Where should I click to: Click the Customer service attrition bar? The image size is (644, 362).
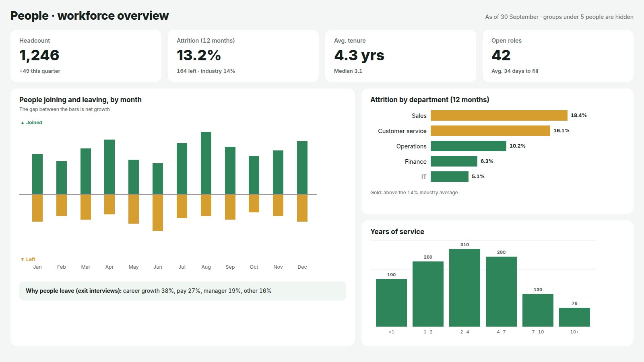click(x=490, y=131)
